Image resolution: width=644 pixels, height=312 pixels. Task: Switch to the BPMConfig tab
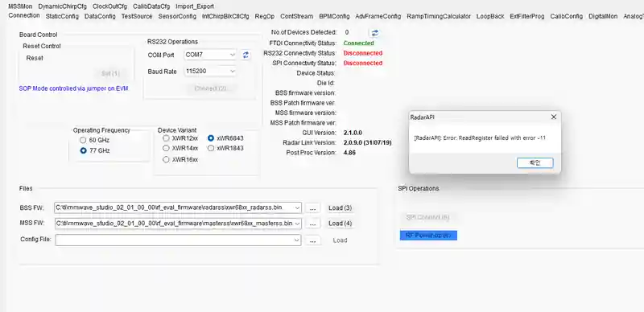(x=334, y=16)
